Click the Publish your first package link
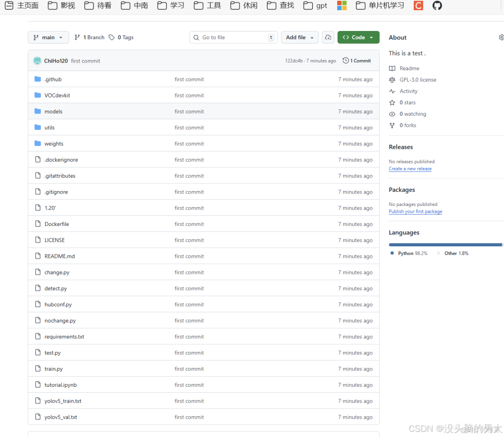Screen dimensions: 504x437 pyautogui.click(x=415, y=211)
